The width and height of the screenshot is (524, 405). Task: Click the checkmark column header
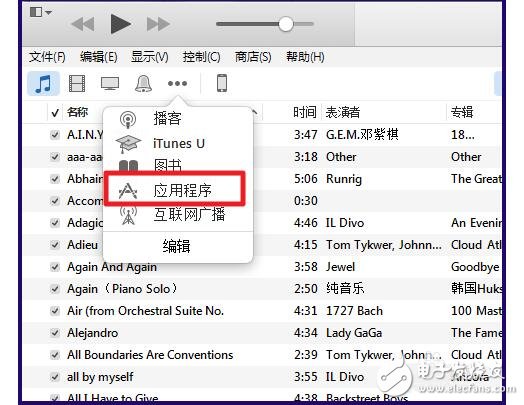pos(55,113)
